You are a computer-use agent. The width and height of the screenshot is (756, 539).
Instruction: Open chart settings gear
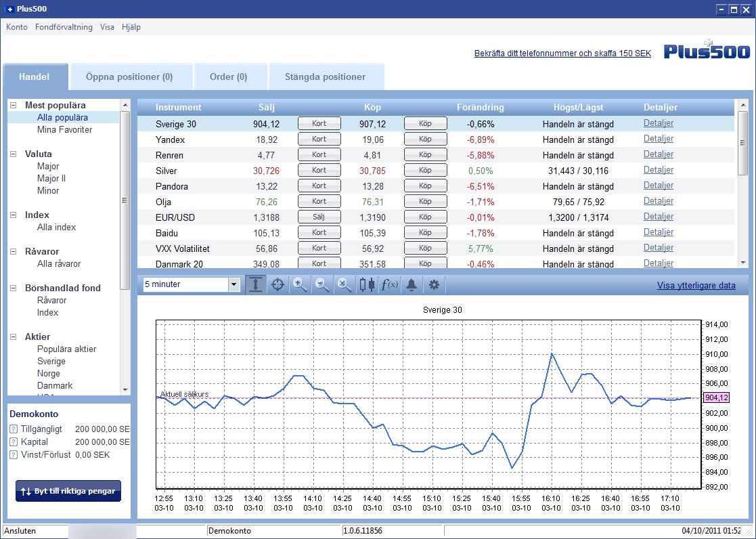click(434, 284)
